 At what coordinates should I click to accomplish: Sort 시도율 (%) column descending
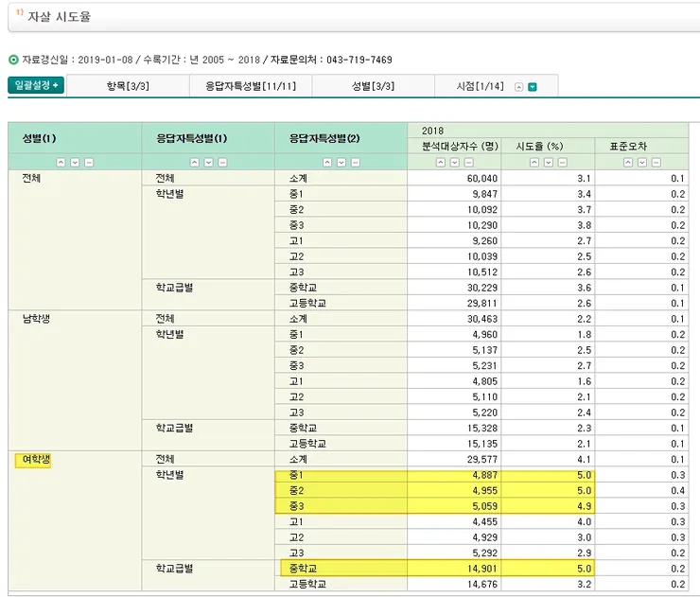[549, 163]
